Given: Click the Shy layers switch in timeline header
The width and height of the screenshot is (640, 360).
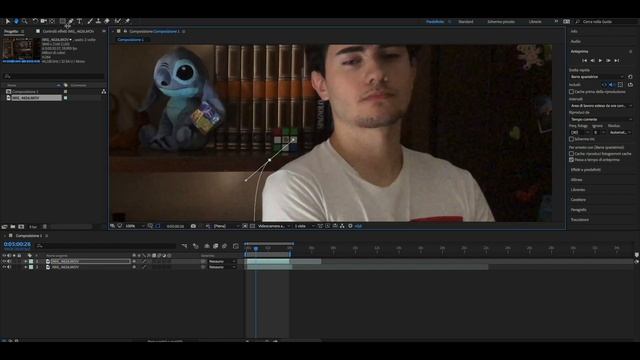Looking at the screenshot, I should tap(207, 246).
